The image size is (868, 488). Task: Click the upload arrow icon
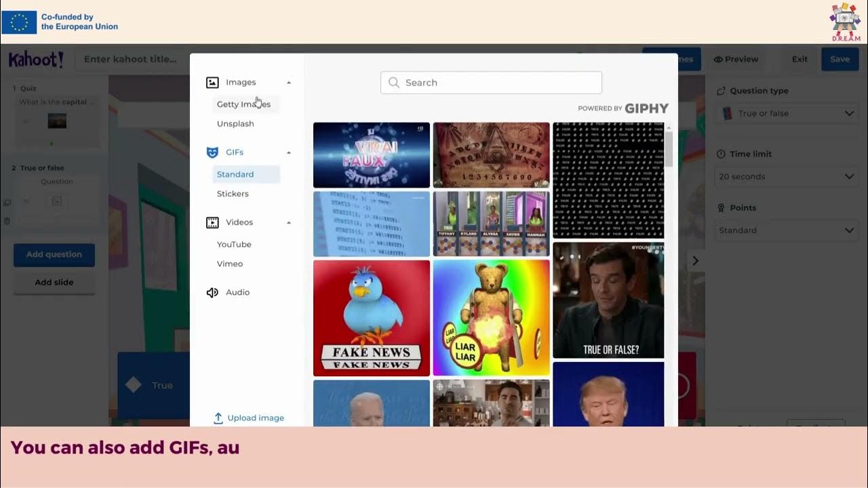(x=218, y=418)
